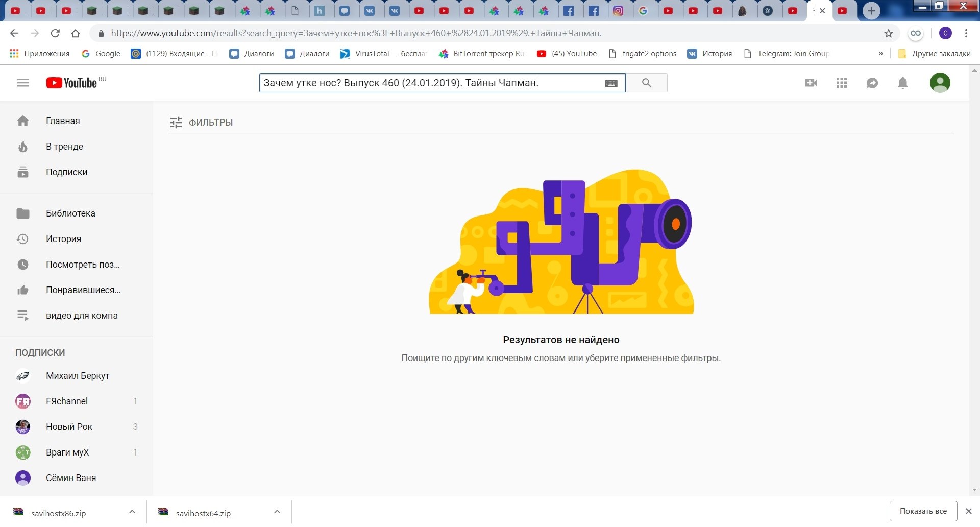Go to Главная in the sidebar

77,121
